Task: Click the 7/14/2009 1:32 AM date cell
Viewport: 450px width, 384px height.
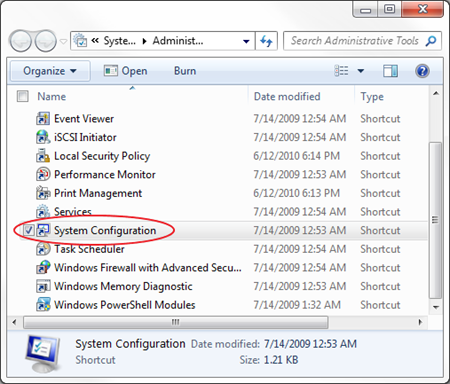Action: [x=297, y=305]
